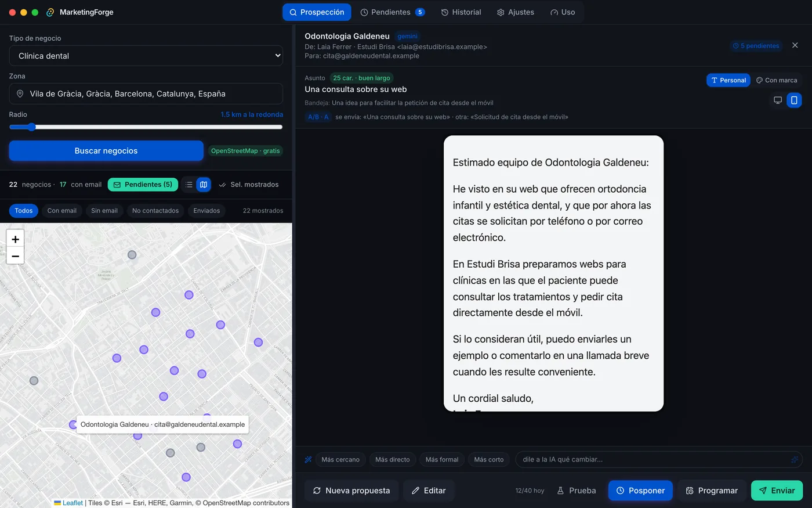Viewport: 812px width, 508px height.
Task: Select Con marca email style
Action: (777, 80)
